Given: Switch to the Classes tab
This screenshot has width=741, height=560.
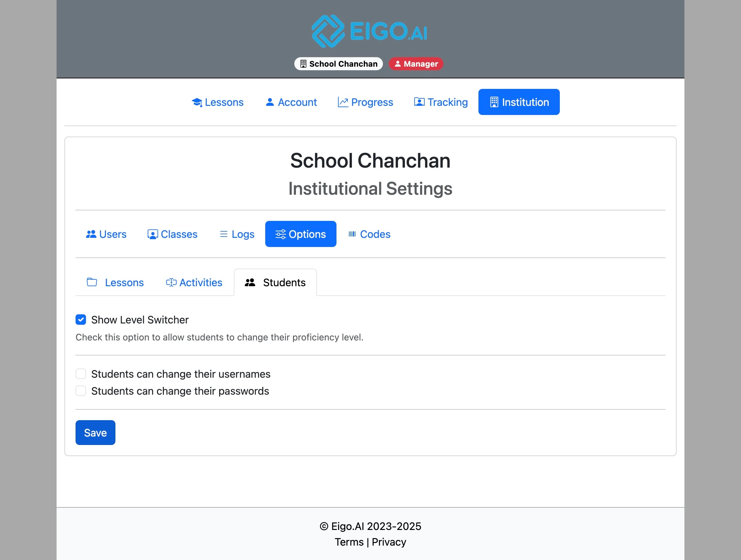Looking at the screenshot, I should tap(173, 234).
